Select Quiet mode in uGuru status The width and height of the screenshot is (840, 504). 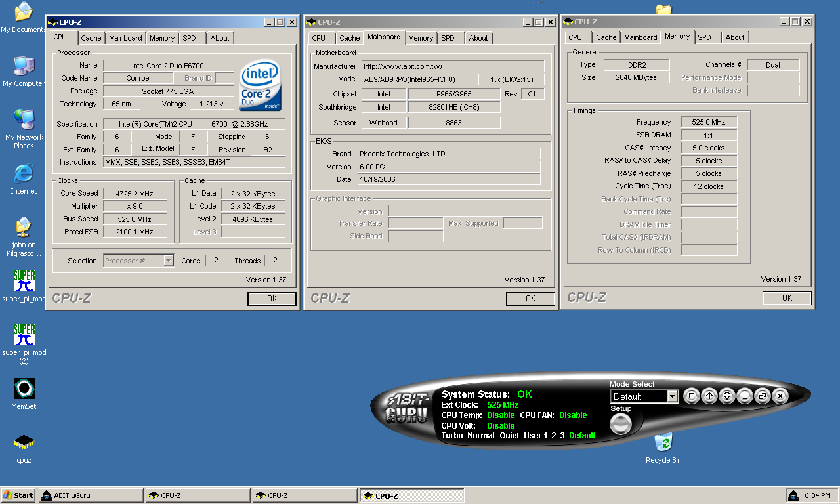coord(509,436)
